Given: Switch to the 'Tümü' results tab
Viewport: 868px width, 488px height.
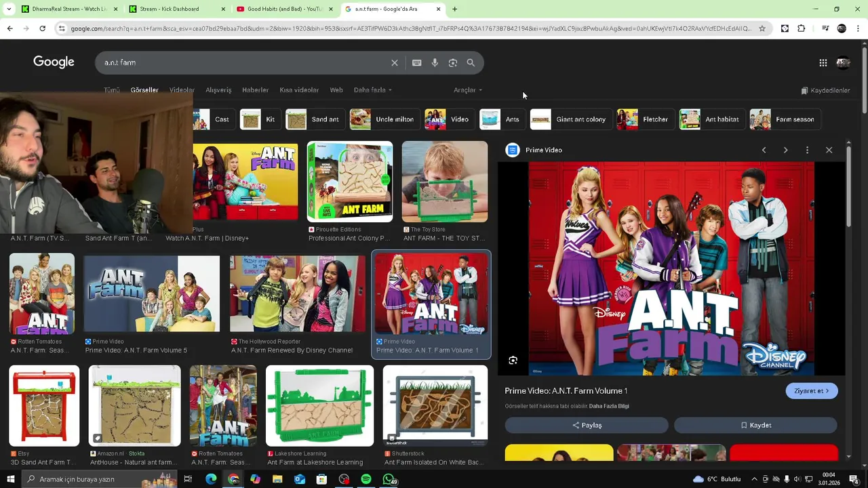Looking at the screenshot, I should [x=112, y=90].
